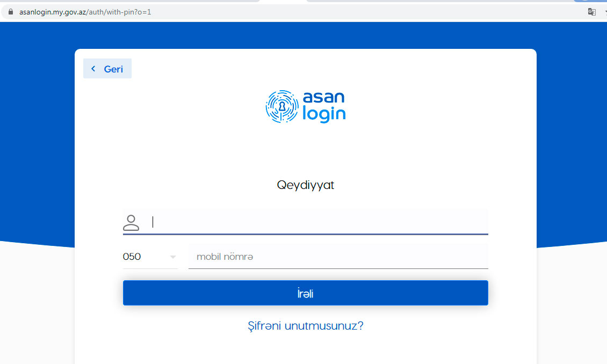Open the Google Translate page icon
Image resolution: width=607 pixels, height=364 pixels.
(591, 12)
